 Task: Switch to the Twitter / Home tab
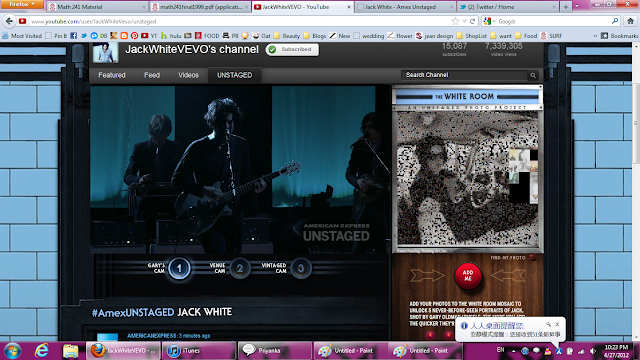(508, 7)
